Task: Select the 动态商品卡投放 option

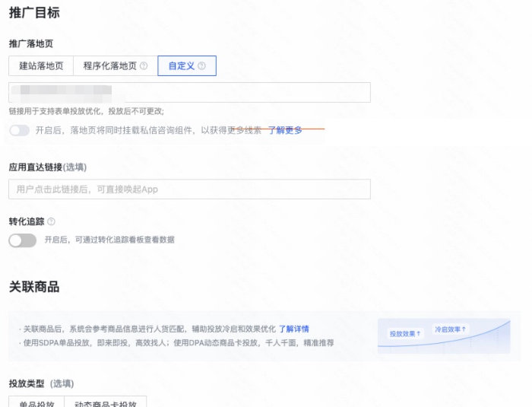Action: pos(106,402)
